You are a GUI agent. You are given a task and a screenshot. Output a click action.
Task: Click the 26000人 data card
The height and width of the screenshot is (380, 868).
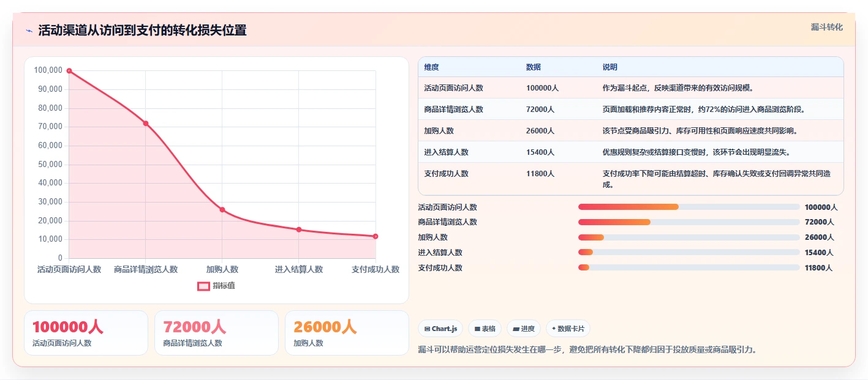point(347,333)
